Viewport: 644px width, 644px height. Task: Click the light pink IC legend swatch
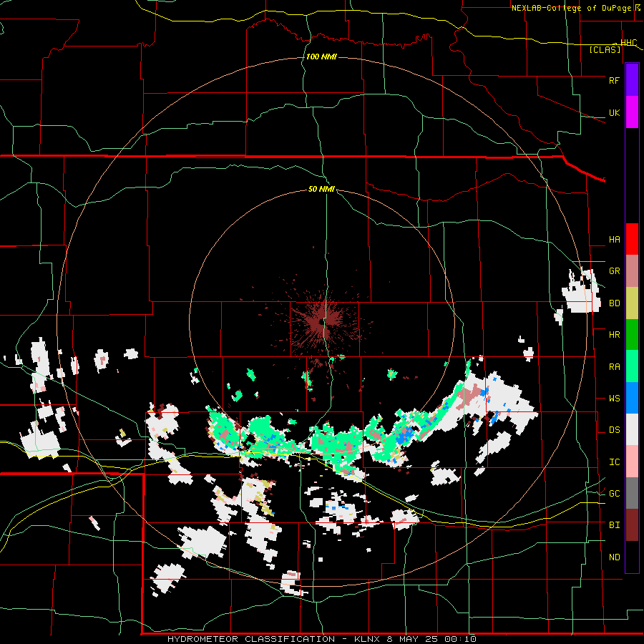click(x=632, y=462)
